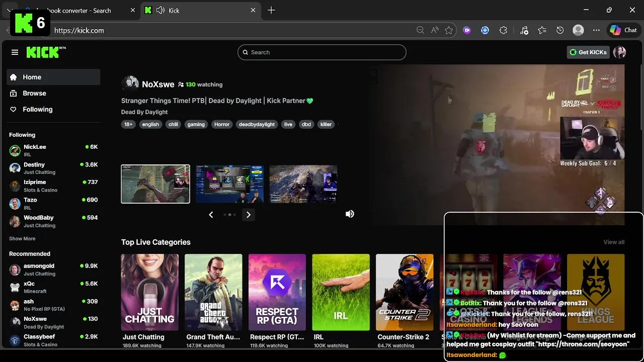The image size is (644, 362).
Task: Add this page to favorites star
Action: (x=449, y=30)
